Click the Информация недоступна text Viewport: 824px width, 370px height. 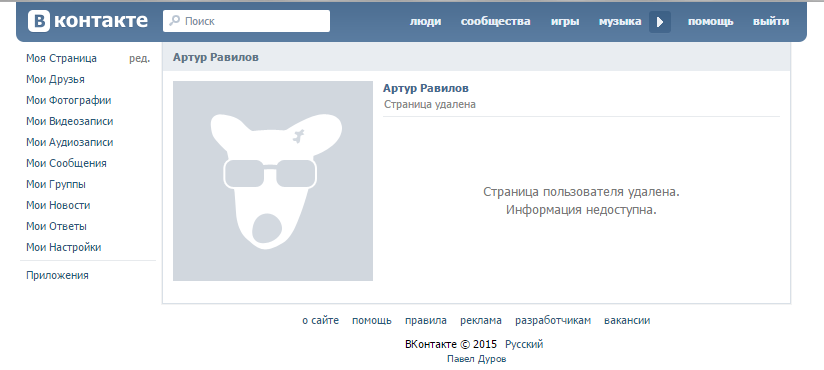point(581,210)
